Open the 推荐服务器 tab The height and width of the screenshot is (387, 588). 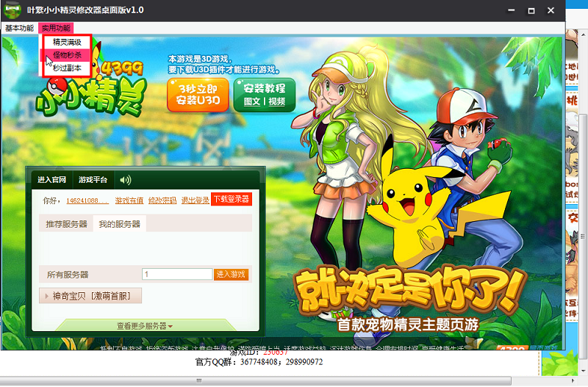tap(66, 223)
